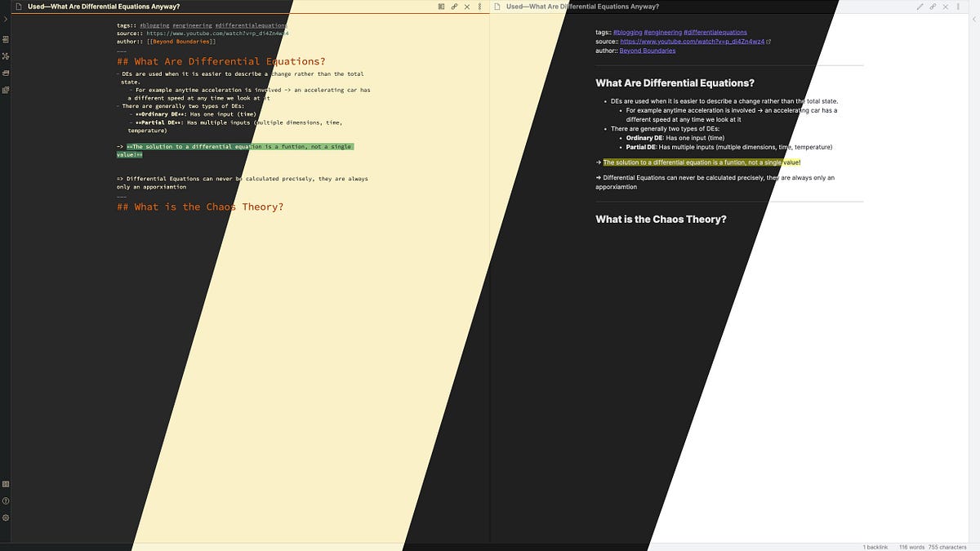Click the link icon in left pane header
Screen dimensions: 980x551
(x=454, y=6)
